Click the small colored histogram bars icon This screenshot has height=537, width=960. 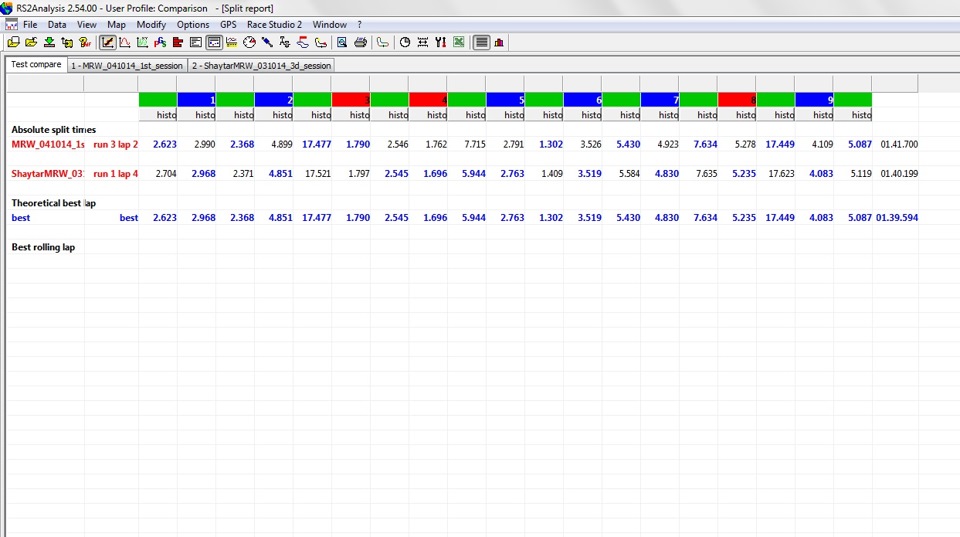point(500,42)
